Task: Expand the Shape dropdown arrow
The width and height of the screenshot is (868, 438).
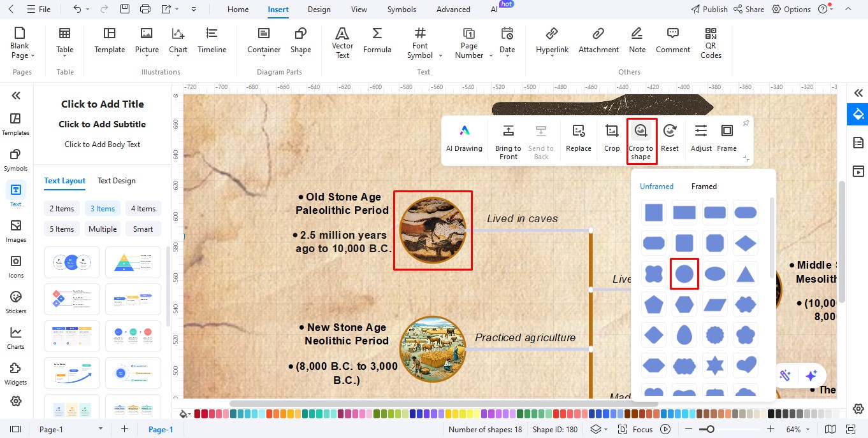Action: [300, 56]
